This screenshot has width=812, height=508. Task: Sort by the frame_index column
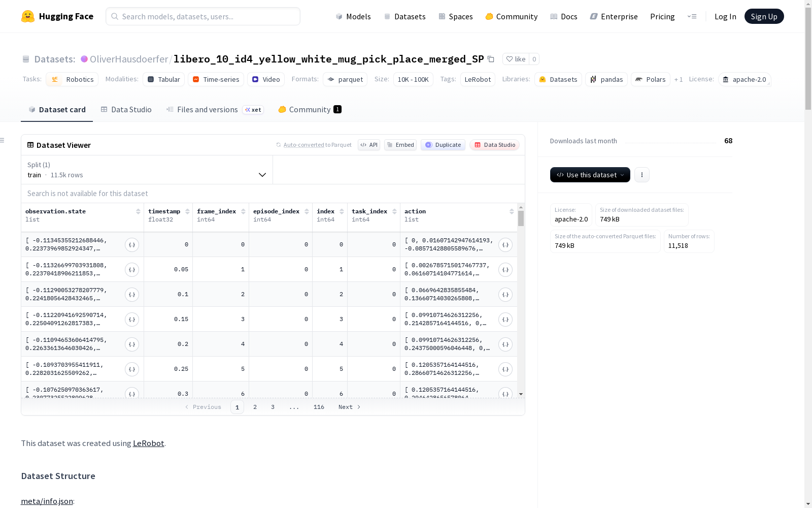coord(243,211)
